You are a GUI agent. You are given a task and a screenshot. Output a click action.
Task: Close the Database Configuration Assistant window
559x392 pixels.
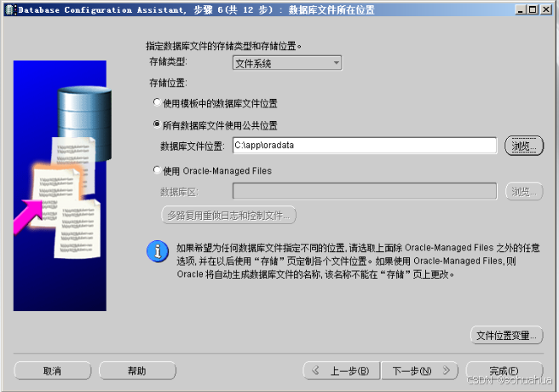coord(546,9)
